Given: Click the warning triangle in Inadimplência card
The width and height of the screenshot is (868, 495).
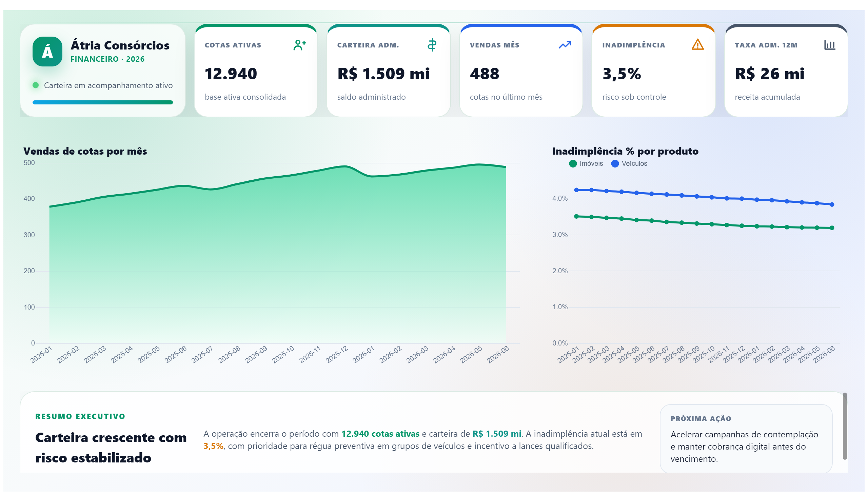Looking at the screenshot, I should [697, 44].
